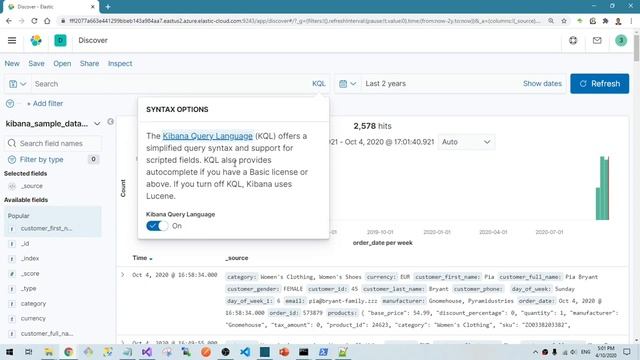
Task: Open the user account avatar
Action: click(621, 40)
